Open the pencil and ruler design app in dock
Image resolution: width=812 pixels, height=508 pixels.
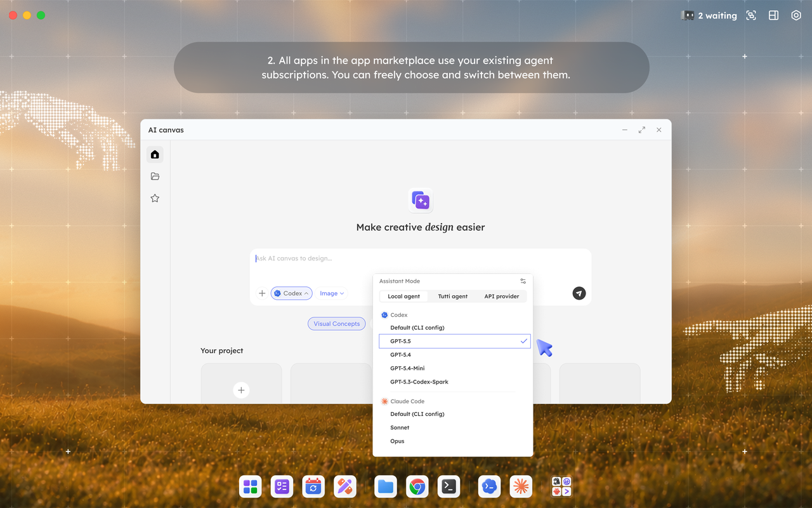tap(345, 487)
